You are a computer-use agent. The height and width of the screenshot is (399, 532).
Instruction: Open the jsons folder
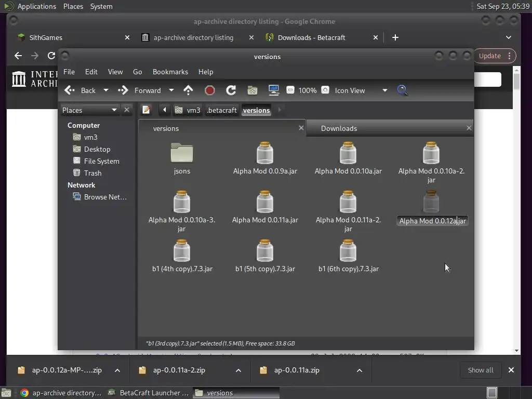pyautogui.click(x=182, y=159)
